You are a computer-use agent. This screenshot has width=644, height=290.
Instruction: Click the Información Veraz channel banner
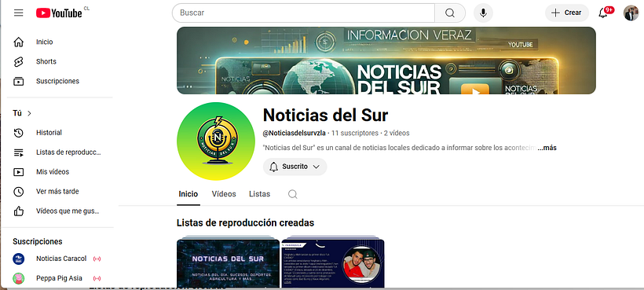coord(386,61)
